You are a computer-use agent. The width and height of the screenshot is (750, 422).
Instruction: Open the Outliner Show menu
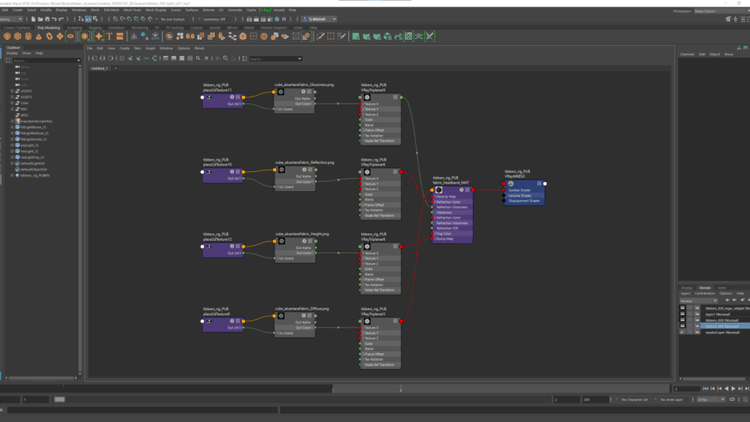pyautogui.click(x=27, y=53)
